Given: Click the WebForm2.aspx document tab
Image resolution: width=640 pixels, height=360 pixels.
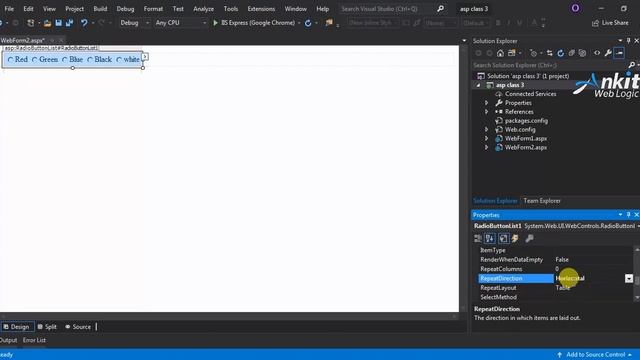Looking at the screenshot, I should pyautogui.click(x=23, y=40).
